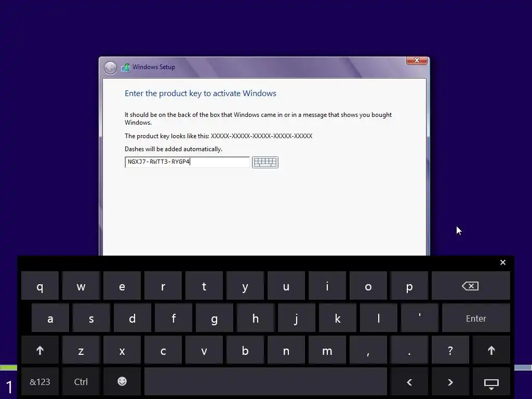Viewport: 532px width, 399px height.
Task: Tap the c key
Action: click(163, 351)
